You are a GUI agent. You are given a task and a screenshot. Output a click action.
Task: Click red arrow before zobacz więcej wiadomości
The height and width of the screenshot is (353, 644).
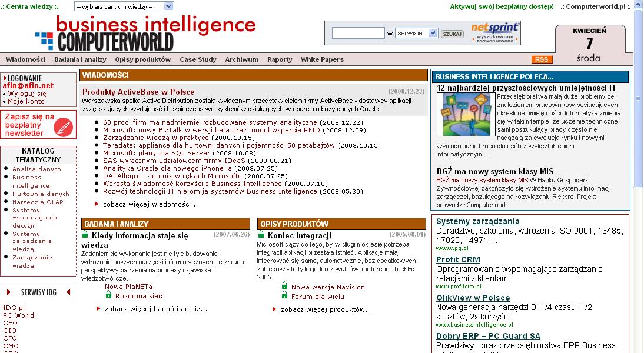97,204
